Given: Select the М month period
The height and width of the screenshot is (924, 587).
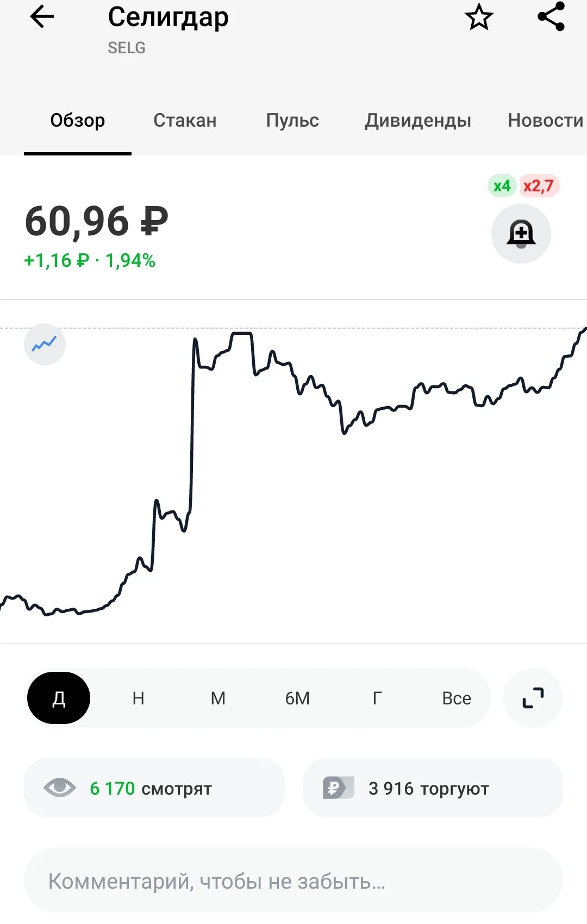Looking at the screenshot, I should (218, 698).
